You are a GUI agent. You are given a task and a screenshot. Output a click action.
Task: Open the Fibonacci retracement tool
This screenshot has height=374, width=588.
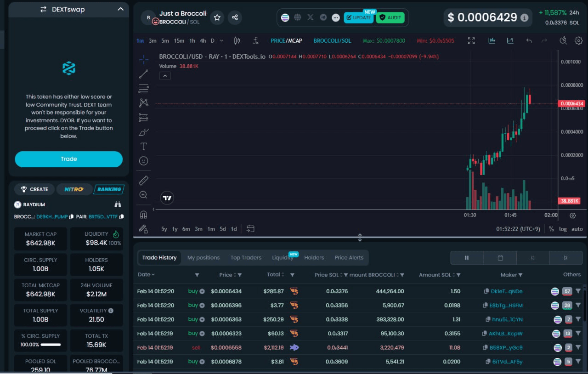coord(143,88)
